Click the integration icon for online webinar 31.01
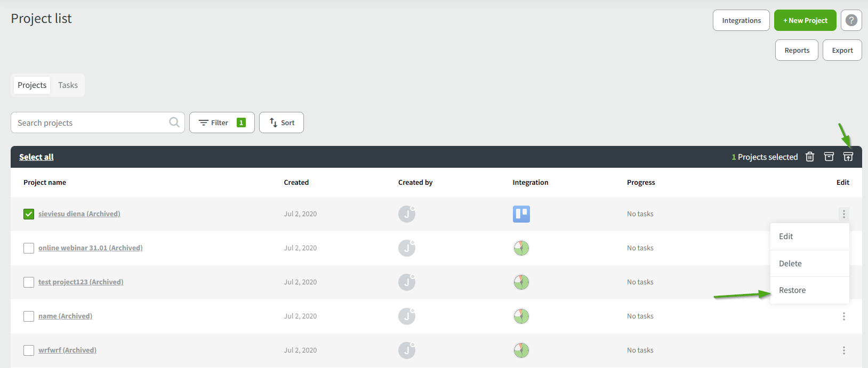Image resolution: width=868 pixels, height=368 pixels. click(521, 248)
